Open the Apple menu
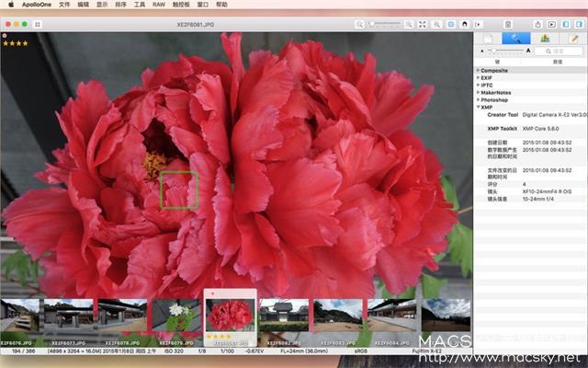Screen dimensions: 588x368 tap(11, 5)
